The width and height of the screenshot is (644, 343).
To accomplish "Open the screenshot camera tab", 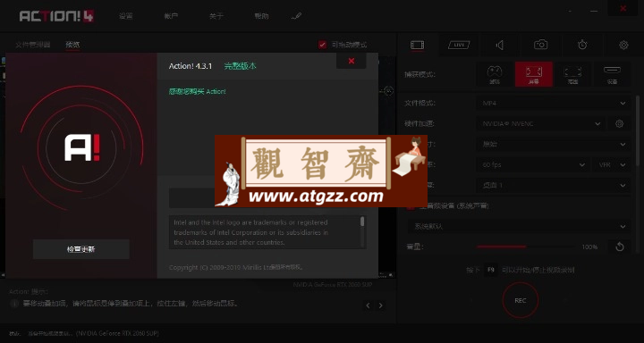I will pos(541,45).
